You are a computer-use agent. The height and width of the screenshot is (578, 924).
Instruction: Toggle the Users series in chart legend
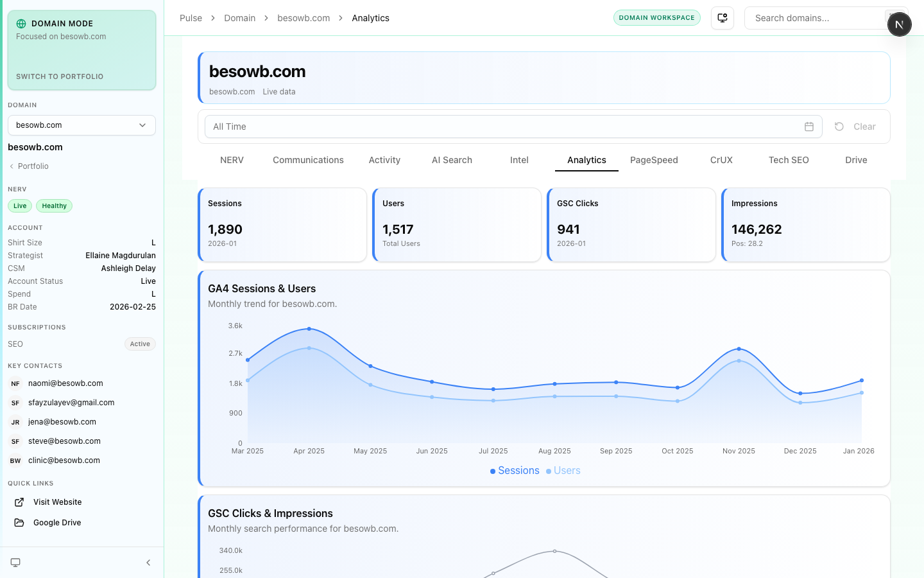(x=563, y=471)
